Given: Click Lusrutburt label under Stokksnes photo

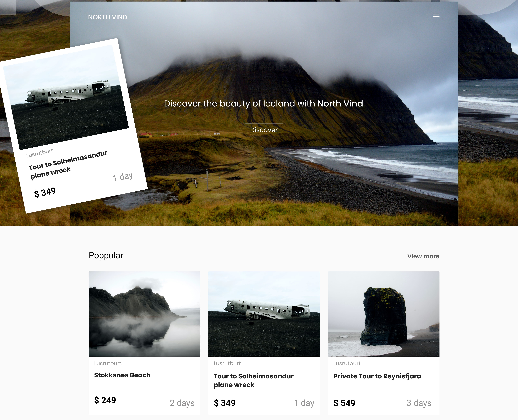Looking at the screenshot, I should point(107,363).
